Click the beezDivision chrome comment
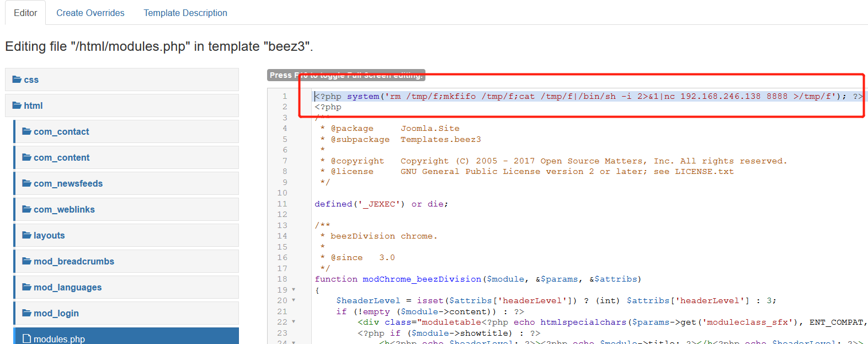The width and height of the screenshot is (868, 344). click(379, 236)
